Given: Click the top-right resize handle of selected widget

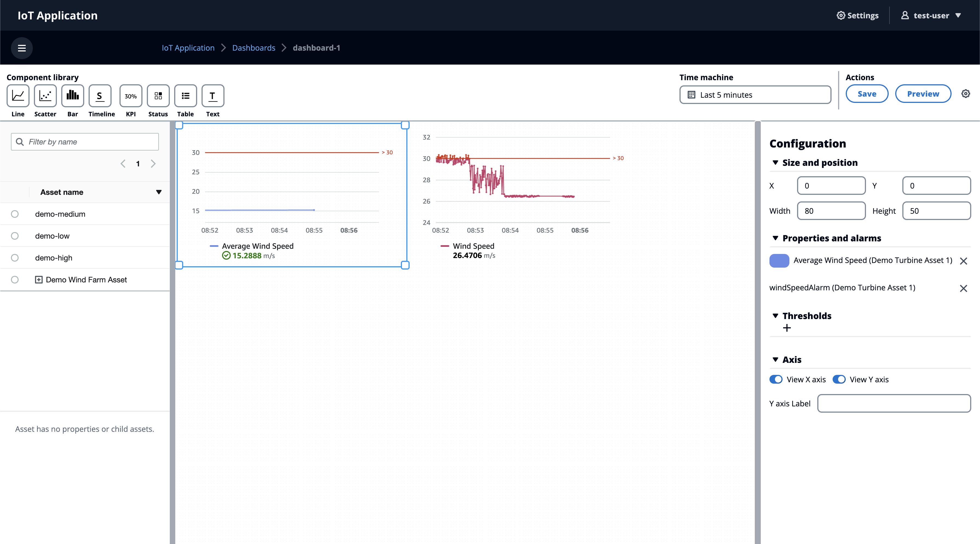Looking at the screenshot, I should 405,125.
